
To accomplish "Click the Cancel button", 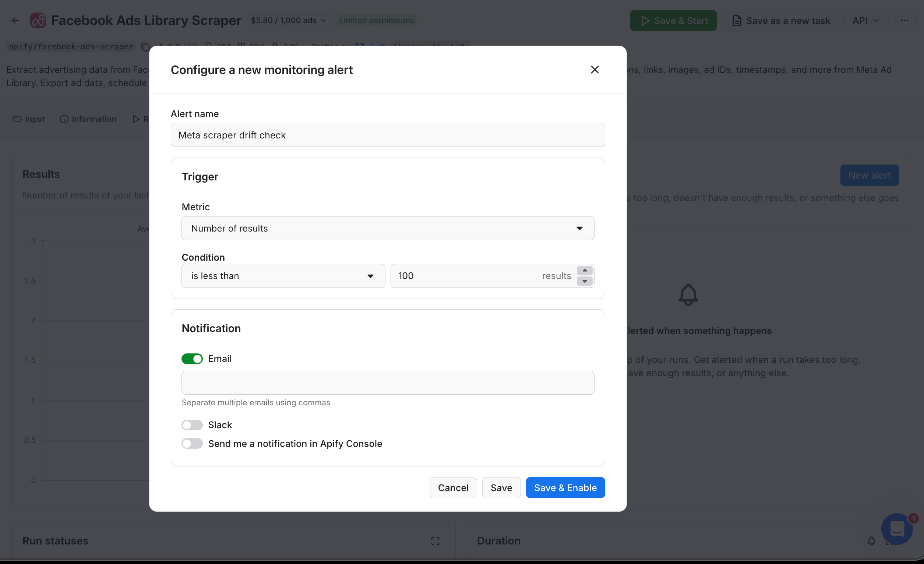I will click(x=453, y=487).
